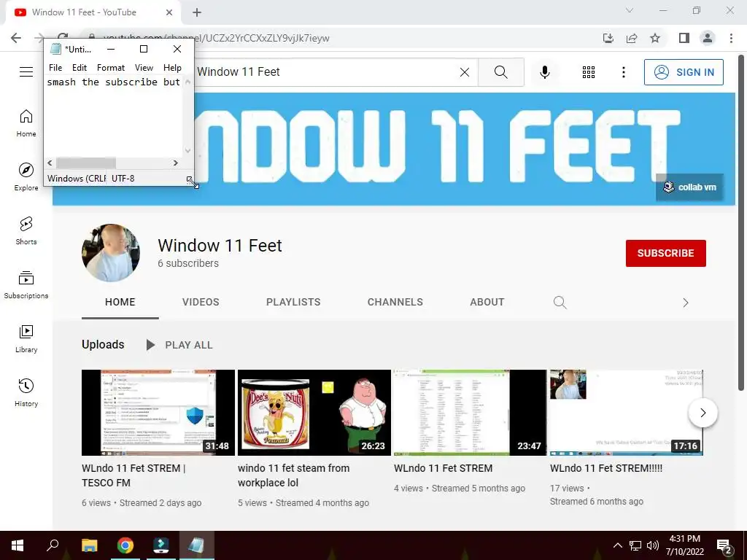
Task: Open Notepad File menu
Action: [55, 68]
